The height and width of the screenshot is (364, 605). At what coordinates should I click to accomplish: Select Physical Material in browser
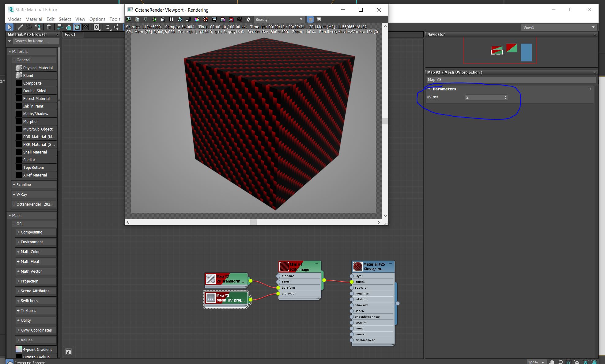(x=38, y=68)
